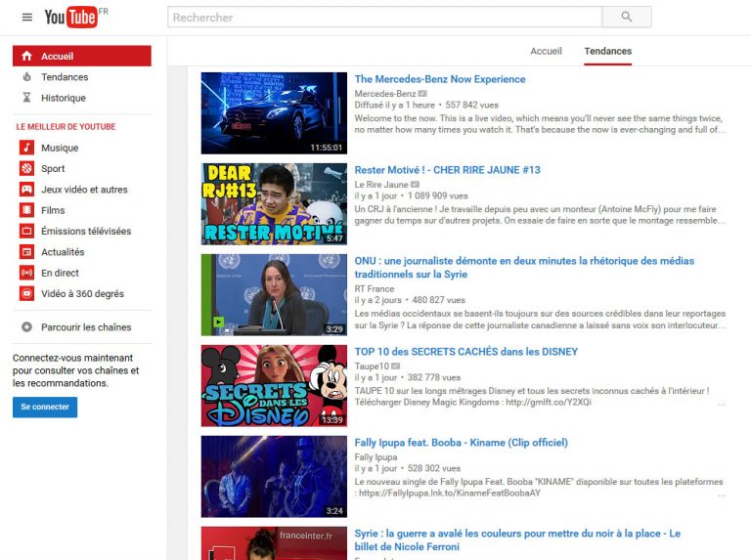This screenshot has height=560, width=751.
Task: Click the magnifier search button
Action: click(627, 18)
